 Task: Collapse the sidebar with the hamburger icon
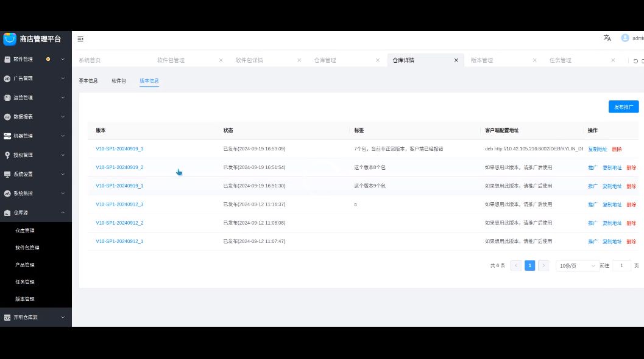80,39
